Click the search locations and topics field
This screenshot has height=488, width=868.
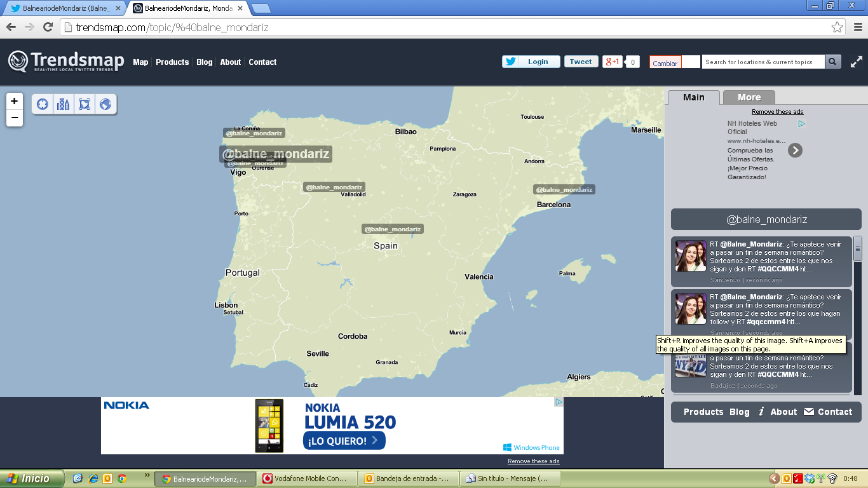click(763, 62)
